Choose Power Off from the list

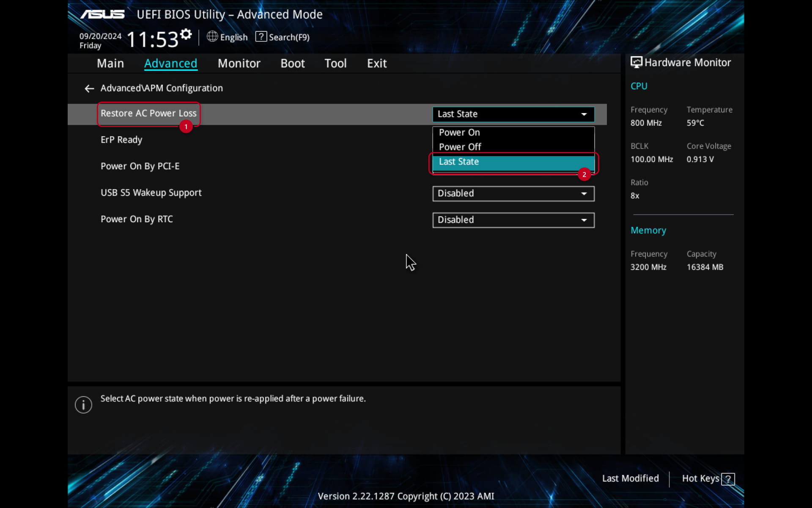point(513,147)
